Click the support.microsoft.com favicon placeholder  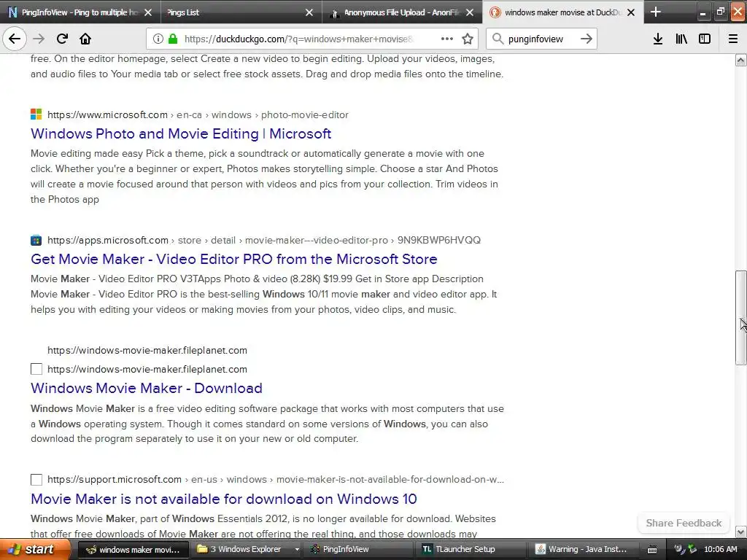click(x=36, y=480)
